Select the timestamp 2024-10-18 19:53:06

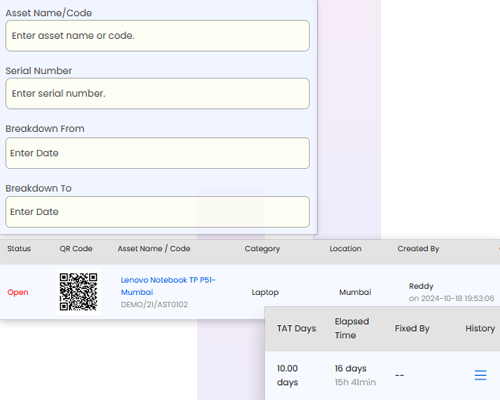coord(457,298)
